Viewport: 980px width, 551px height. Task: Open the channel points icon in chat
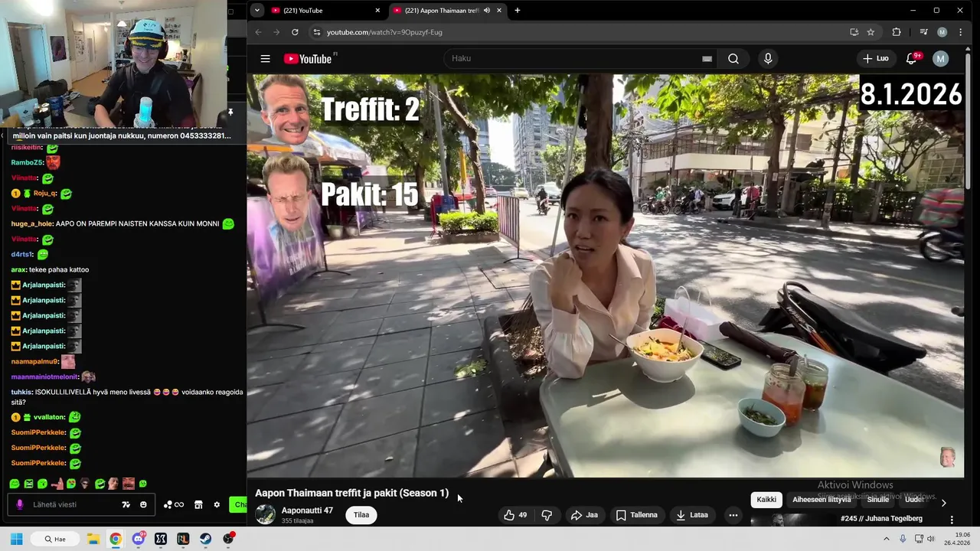pyautogui.click(x=173, y=504)
